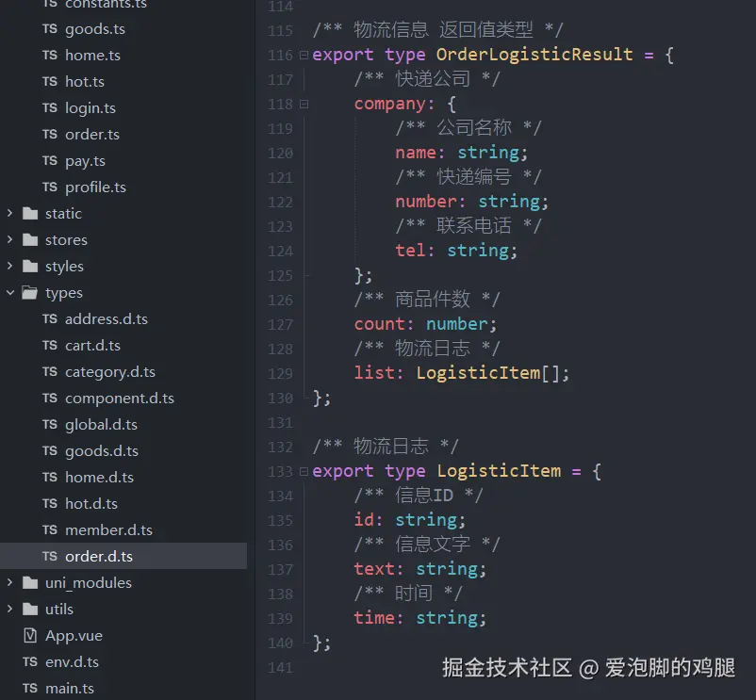This screenshot has width=756, height=700.
Task: Open goods.ts file in tree
Action: coord(95,29)
